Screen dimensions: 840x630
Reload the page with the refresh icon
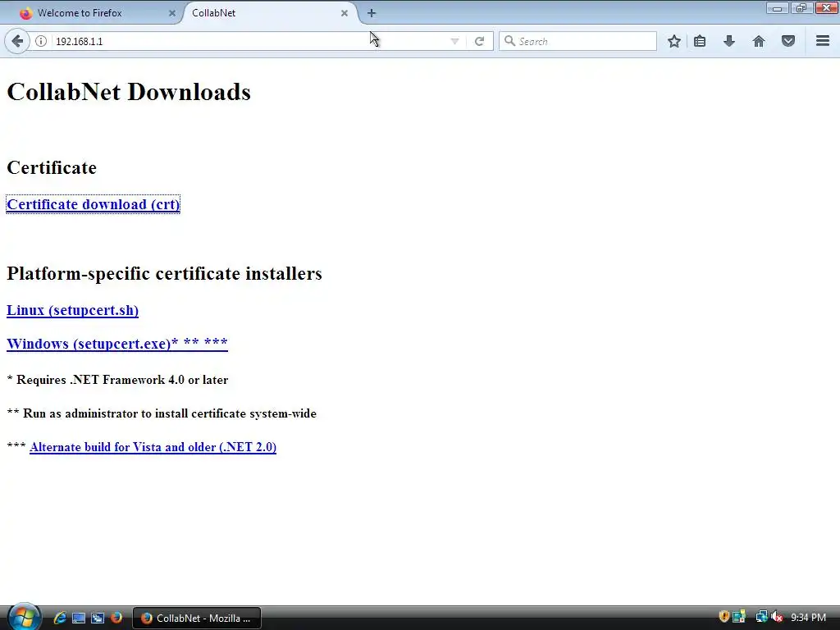(x=479, y=41)
